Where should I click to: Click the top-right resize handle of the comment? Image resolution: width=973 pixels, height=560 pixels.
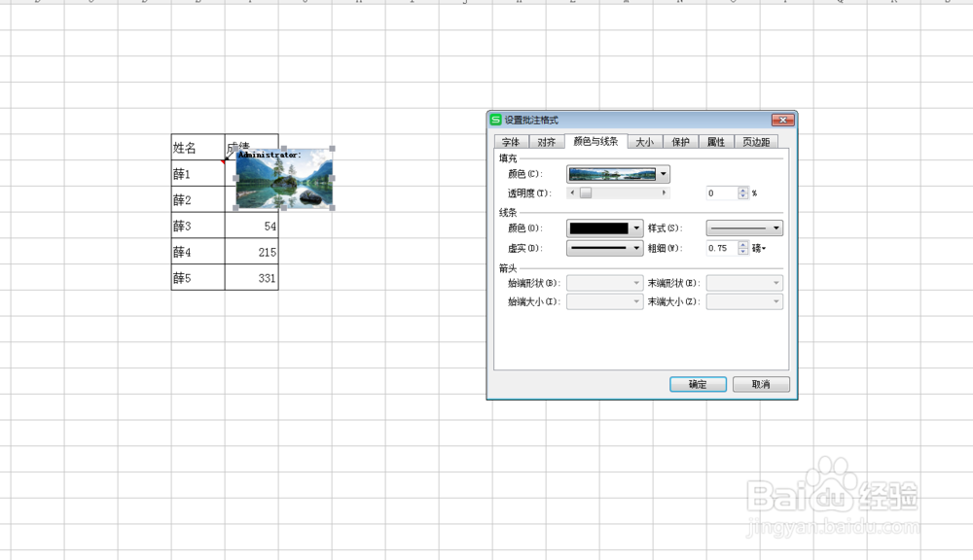click(333, 149)
